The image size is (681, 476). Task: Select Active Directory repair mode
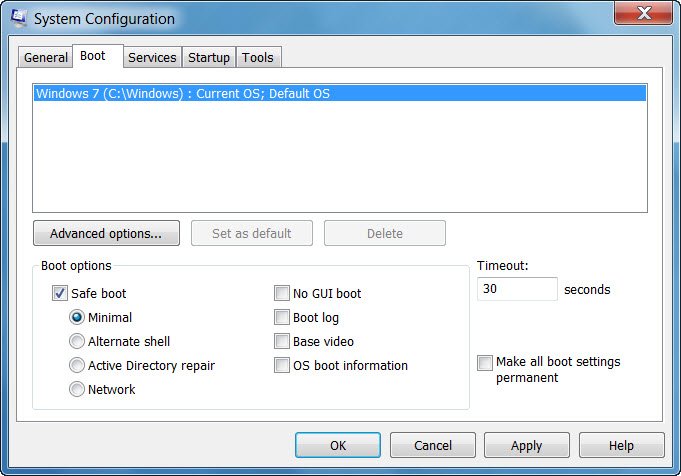click(77, 366)
